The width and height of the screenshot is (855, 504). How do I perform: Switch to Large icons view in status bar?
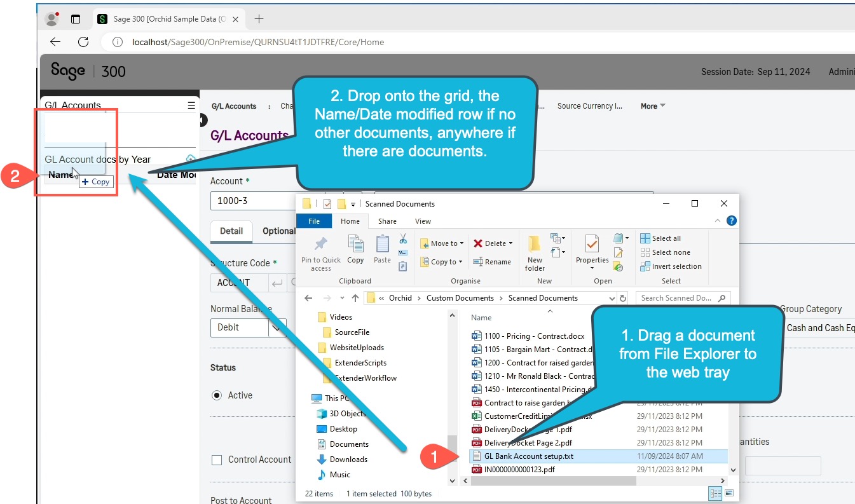728,493
